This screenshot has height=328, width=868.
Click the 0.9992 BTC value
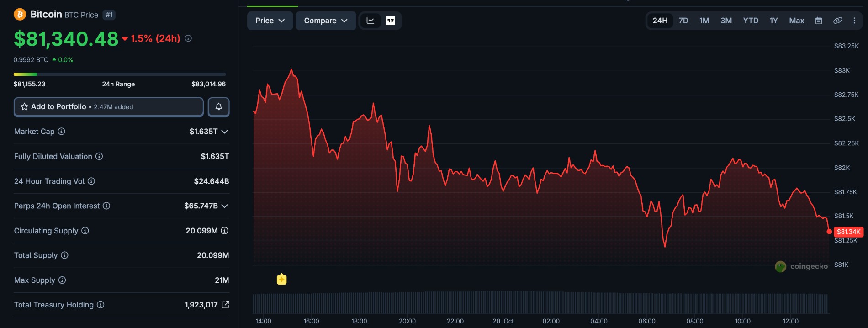click(x=31, y=60)
